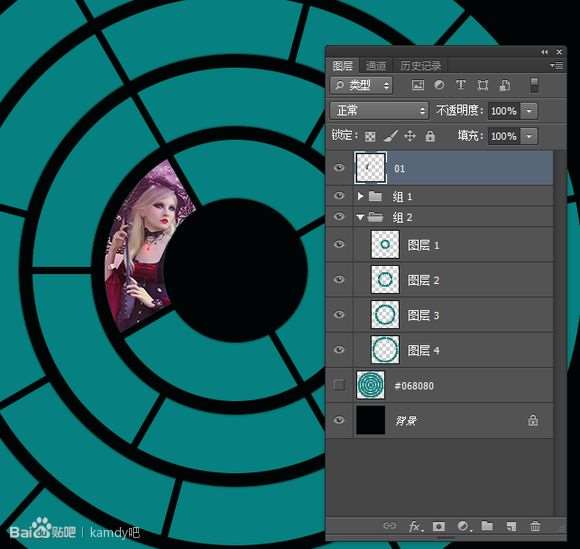The height and width of the screenshot is (549, 580).
Task: Expand the 组 1 group triangle
Action: [360, 196]
